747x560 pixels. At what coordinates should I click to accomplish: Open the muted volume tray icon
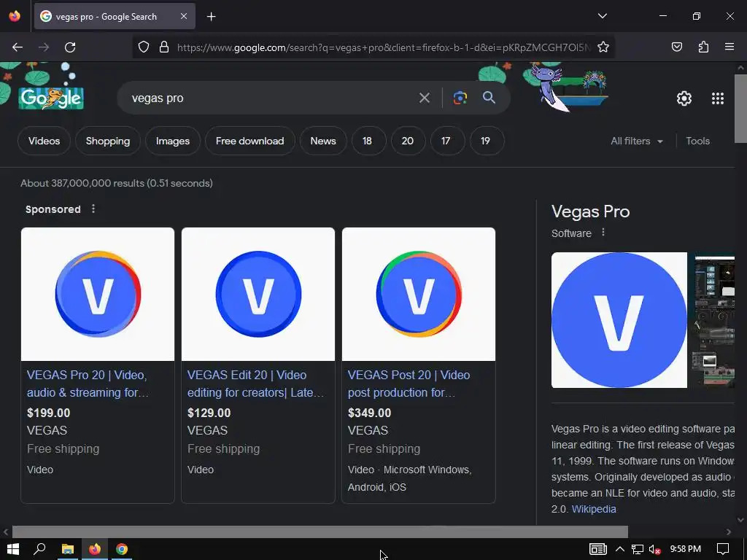tap(654, 550)
